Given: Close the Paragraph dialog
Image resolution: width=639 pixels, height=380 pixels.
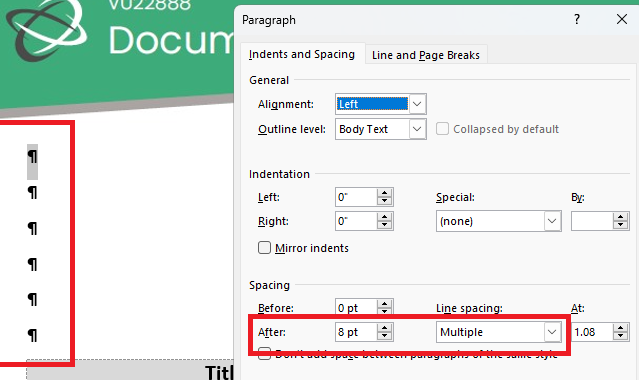Looking at the screenshot, I should (x=622, y=19).
